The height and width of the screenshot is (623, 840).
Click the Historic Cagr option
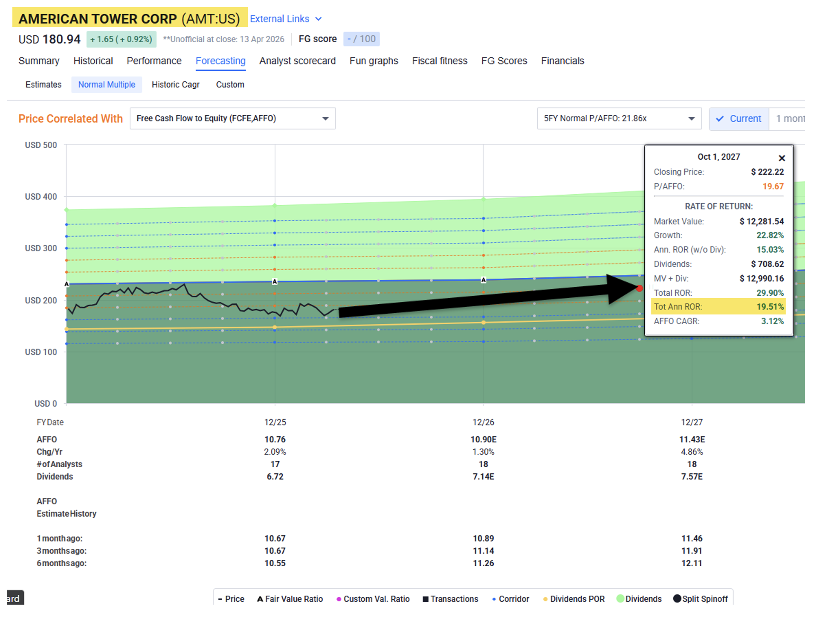pyautogui.click(x=175, y=84)
